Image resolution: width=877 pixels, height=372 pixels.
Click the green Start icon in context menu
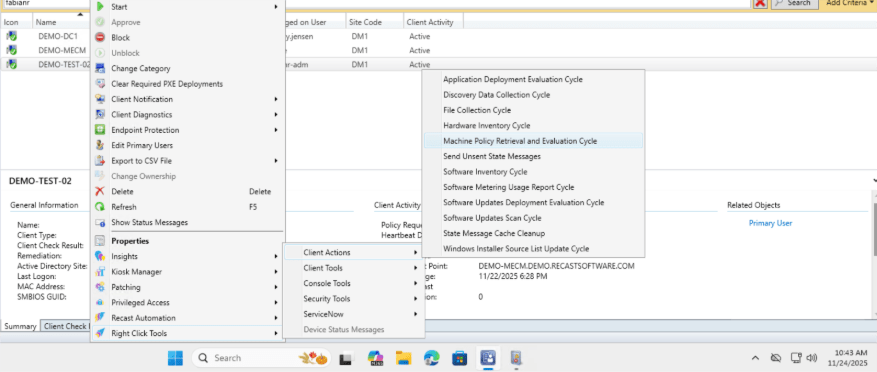pos(100,7)
